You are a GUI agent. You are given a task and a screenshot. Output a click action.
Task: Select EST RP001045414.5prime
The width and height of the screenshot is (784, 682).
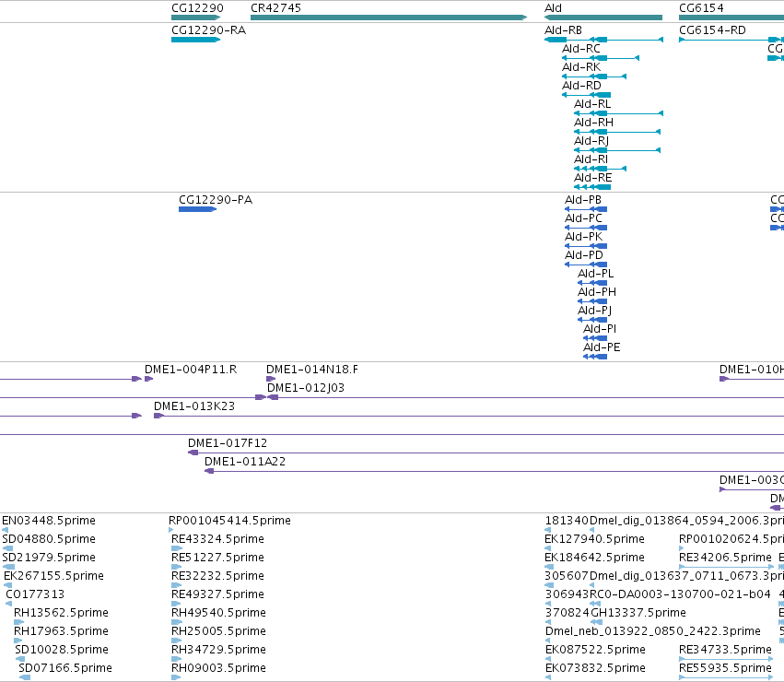229,521
